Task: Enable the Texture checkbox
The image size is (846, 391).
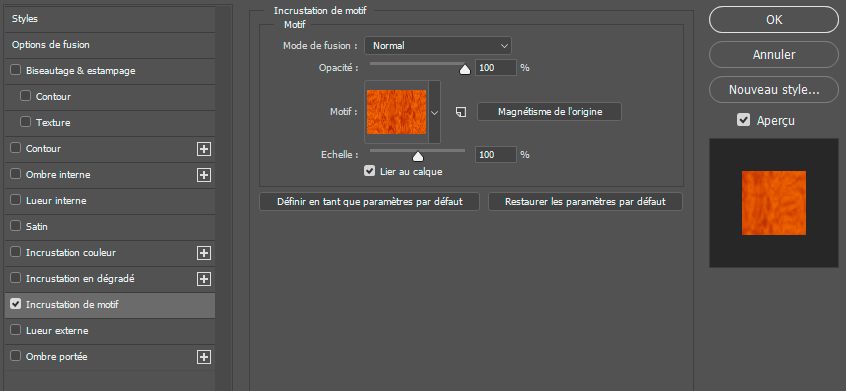Action: pos(25,122)
